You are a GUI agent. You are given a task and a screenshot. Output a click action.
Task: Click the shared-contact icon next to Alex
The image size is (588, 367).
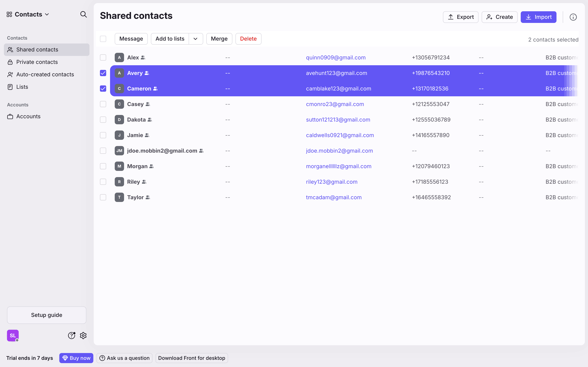(143, 57)
